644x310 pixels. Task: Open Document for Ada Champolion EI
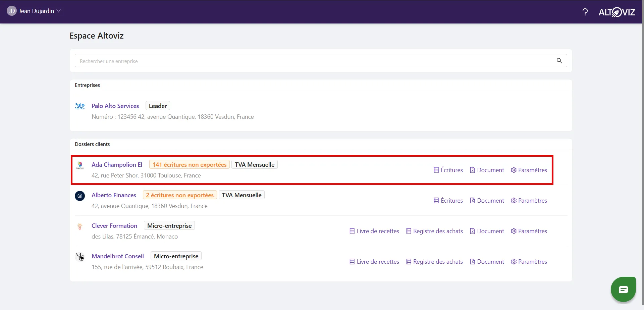coord(487,170)
